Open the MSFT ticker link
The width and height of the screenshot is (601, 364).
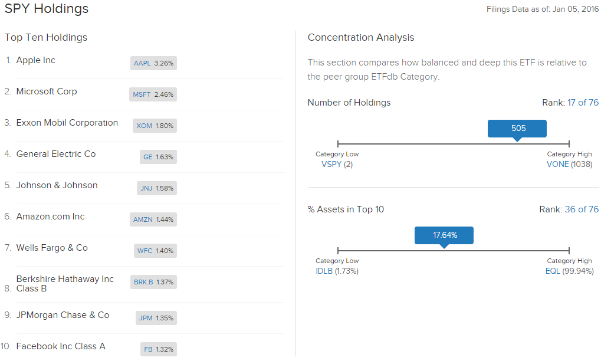coord(142,94)
